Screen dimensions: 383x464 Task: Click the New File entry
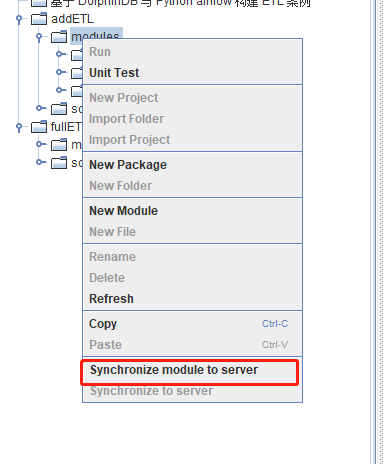192,232
